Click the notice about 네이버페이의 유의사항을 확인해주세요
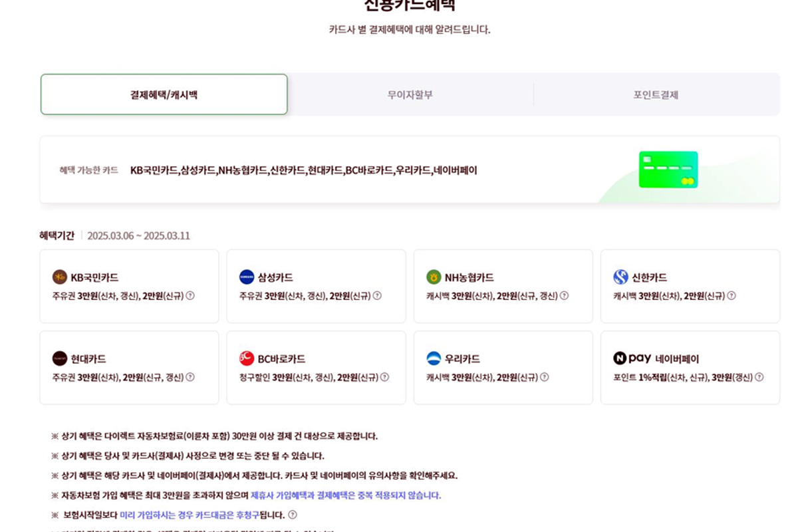798x532 pixels. (x=254, y=475)
